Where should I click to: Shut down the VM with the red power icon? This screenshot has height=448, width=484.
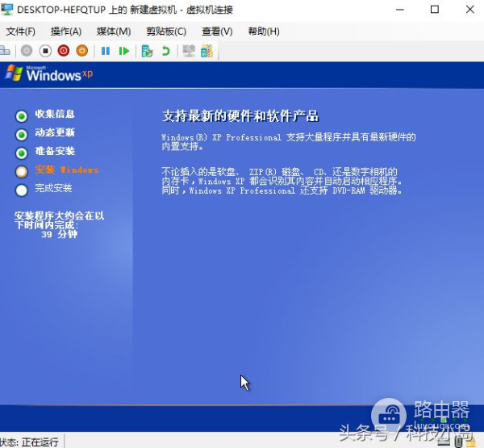(x=64, y=51)
